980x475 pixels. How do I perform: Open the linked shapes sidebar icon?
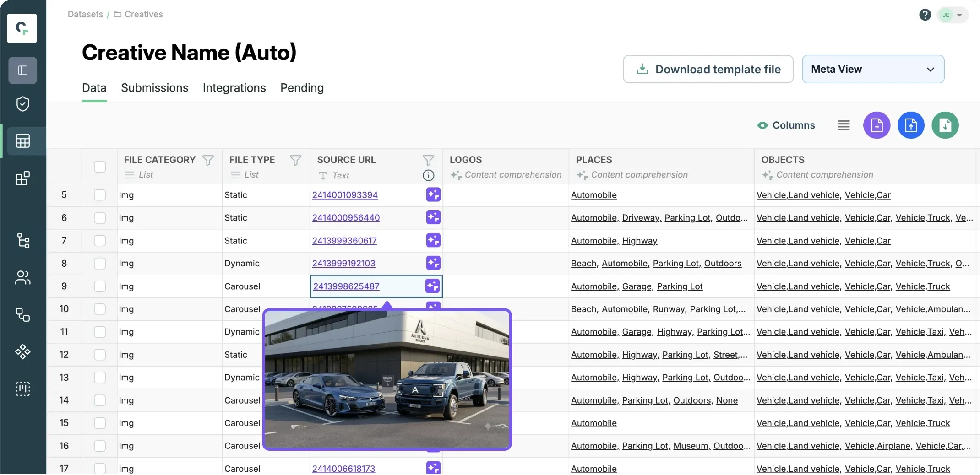[22, 314]
